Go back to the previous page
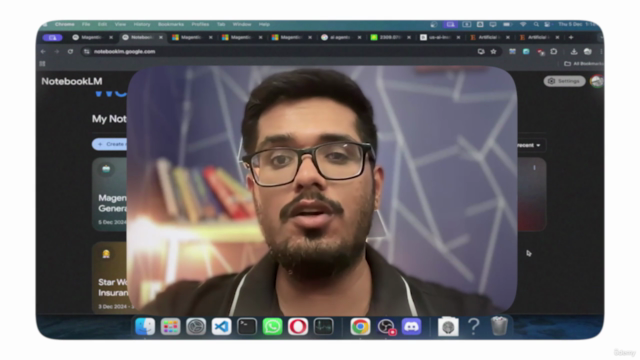This screenshot has height=360, width=640. (43, 51)
